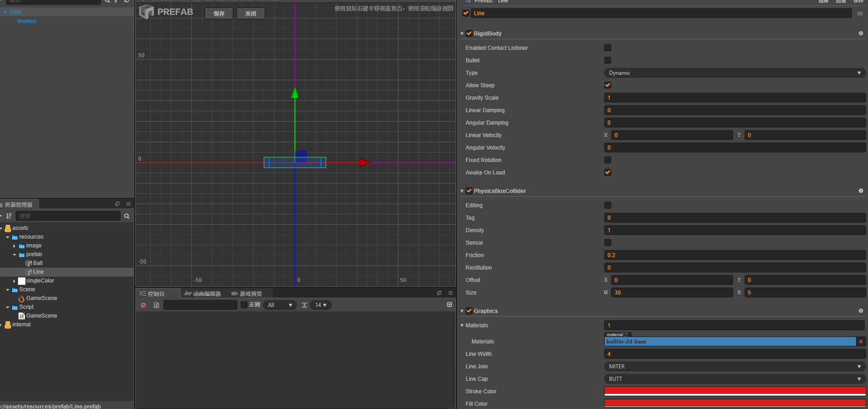The height and width of the screenshot is (409, 868).
Task: Open the asset manager panel menu
Action: (x=128, y=204)
